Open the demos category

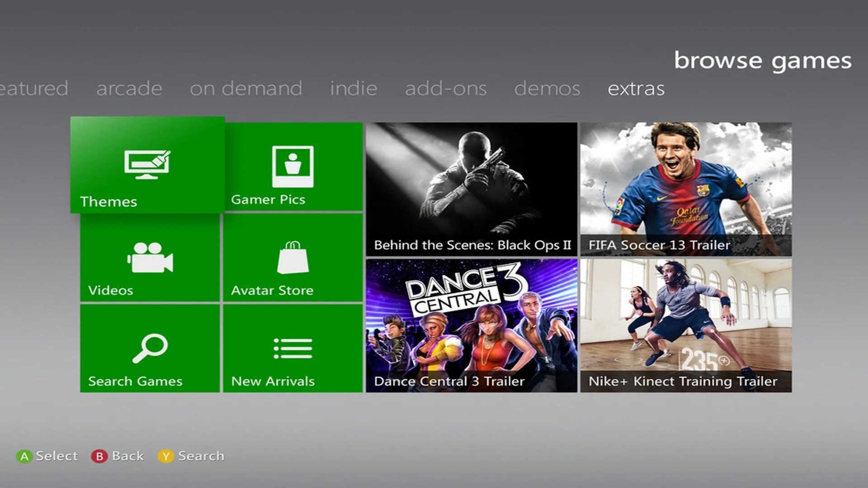[x=548, y=89]
